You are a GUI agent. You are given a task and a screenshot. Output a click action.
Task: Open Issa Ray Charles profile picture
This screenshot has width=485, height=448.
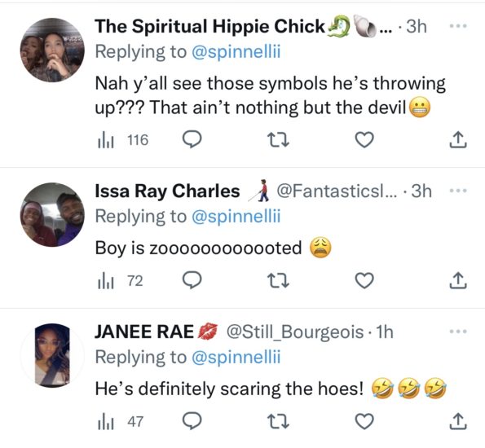(x=52, y=214)
